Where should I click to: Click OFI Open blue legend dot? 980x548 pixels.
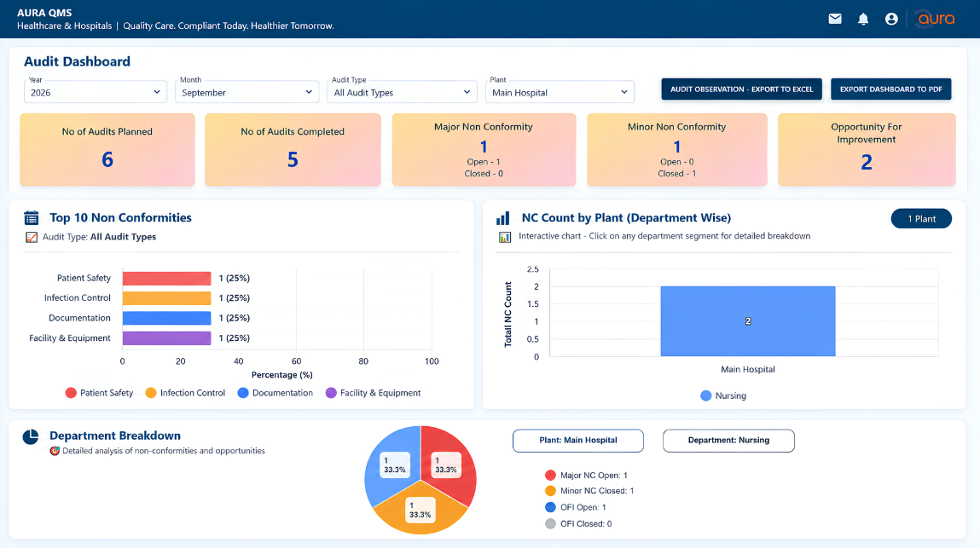tap(550, 507)
